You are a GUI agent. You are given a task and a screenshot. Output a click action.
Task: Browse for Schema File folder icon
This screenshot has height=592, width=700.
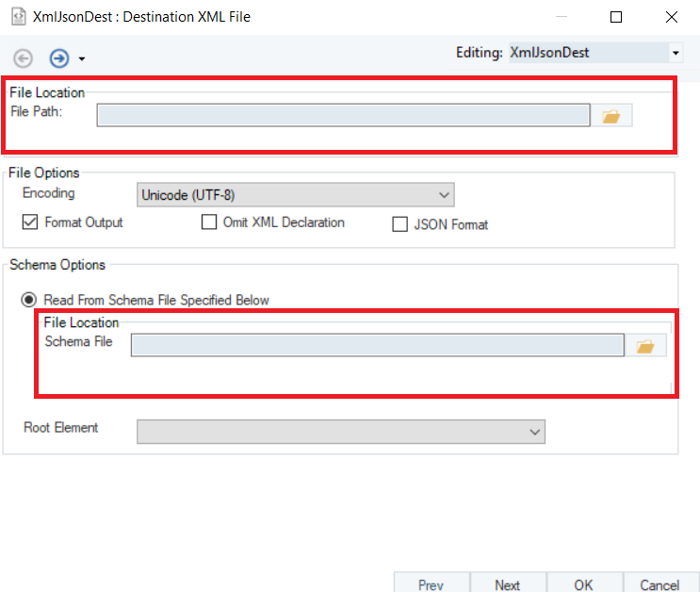pyautogui.click(x=645, y=346)
